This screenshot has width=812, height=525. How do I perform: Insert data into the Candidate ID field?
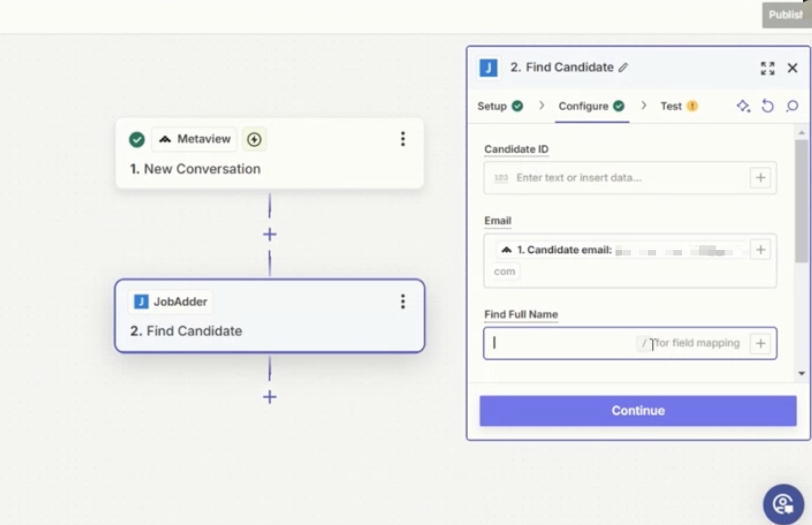tap(760, 178)
